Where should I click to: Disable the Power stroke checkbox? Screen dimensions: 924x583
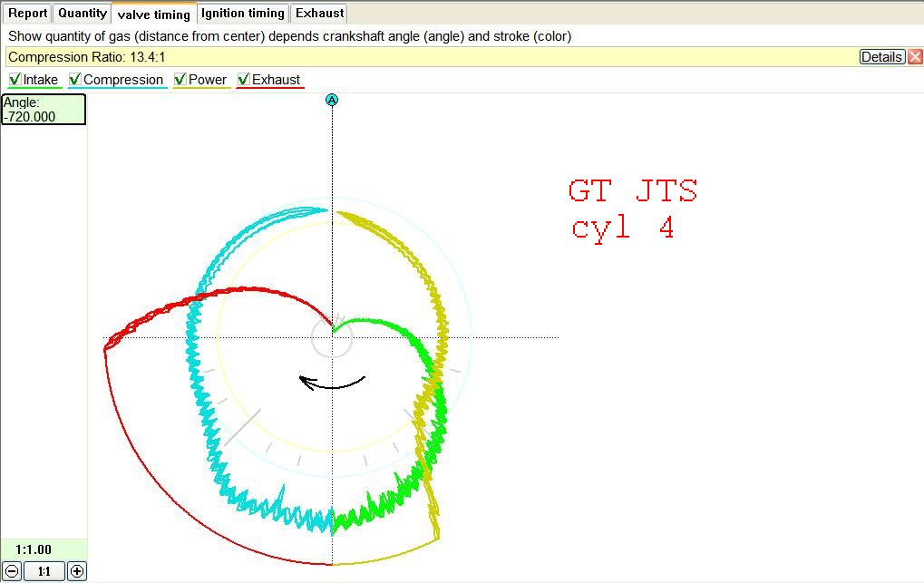coord(180,79)
